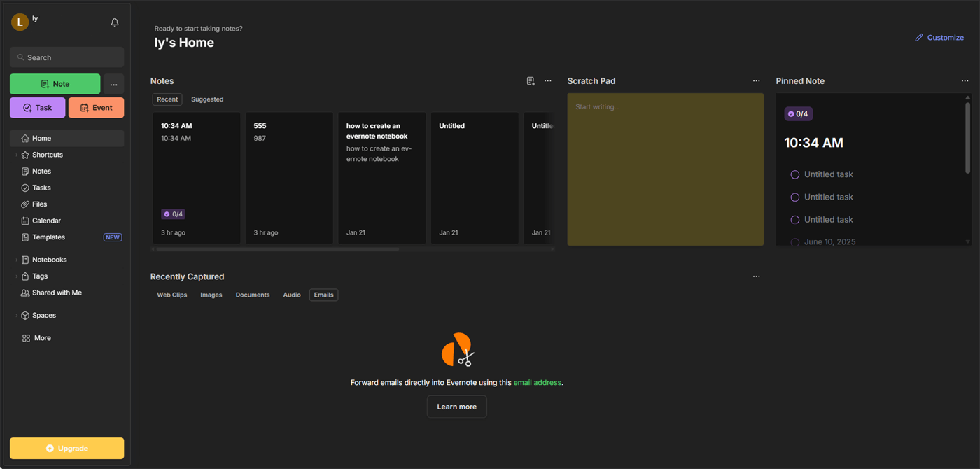Click the Pinned Note 10:34 AM title
Image resolution: width=980 pixels, height=469 pixels.
[x=814, y=143]
